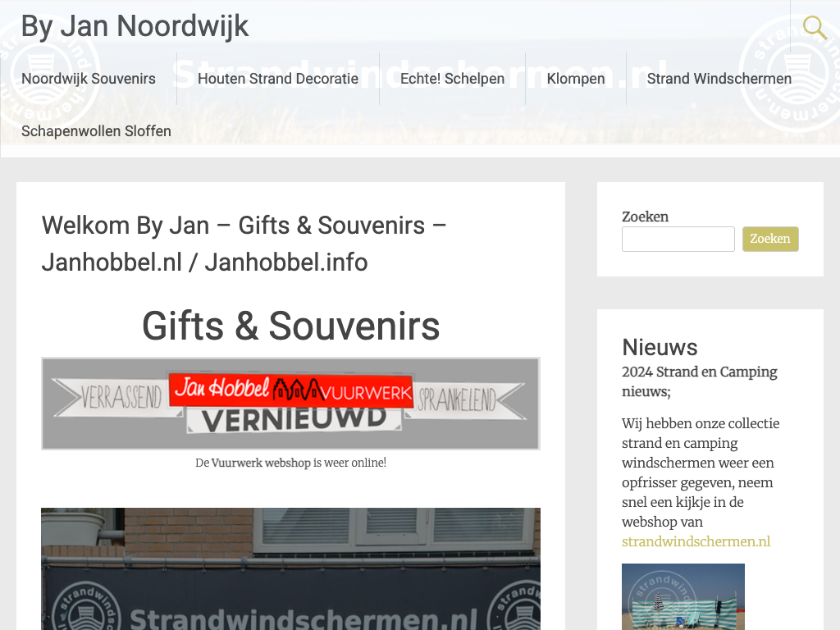Screen dimensions: 840x630
Task: Click the Nieuws sidebar heading
Action: [x=660, y=347]
